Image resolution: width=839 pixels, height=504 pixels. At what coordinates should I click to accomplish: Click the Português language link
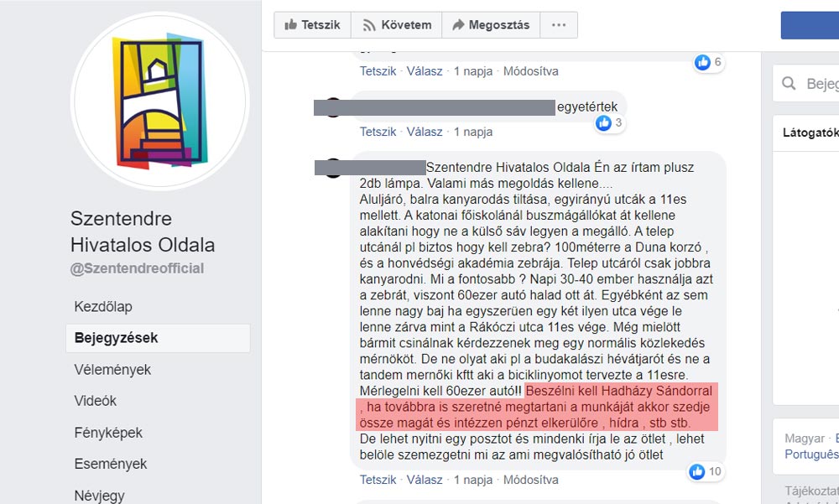(x=811, y=454)
